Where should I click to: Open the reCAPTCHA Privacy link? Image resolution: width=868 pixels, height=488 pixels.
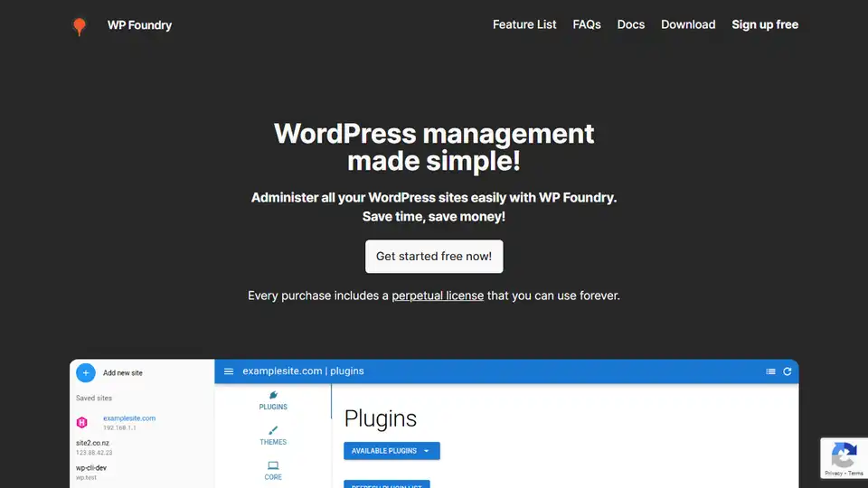[x=833, y=474]
